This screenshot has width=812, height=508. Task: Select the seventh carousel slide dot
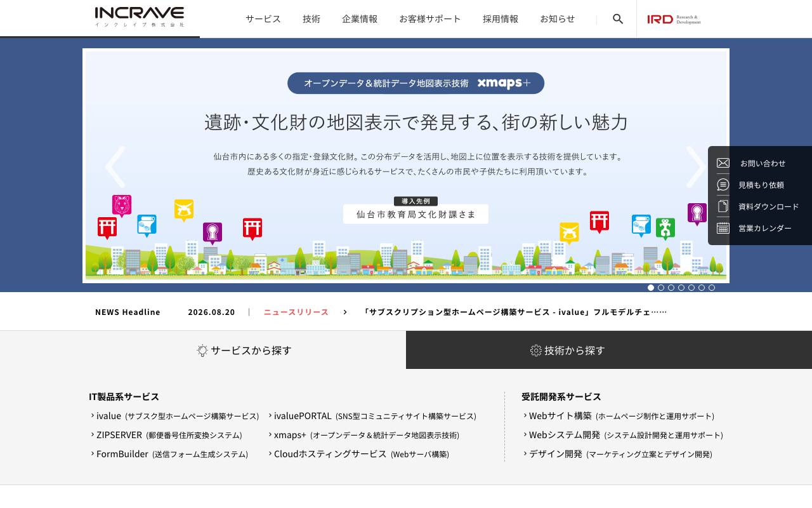click(712, 288)
